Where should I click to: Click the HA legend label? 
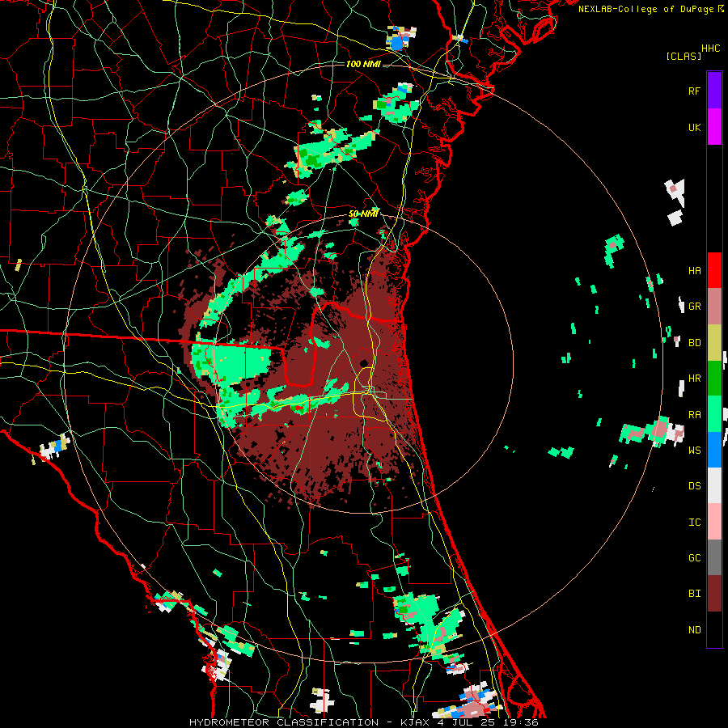[694, 271]
